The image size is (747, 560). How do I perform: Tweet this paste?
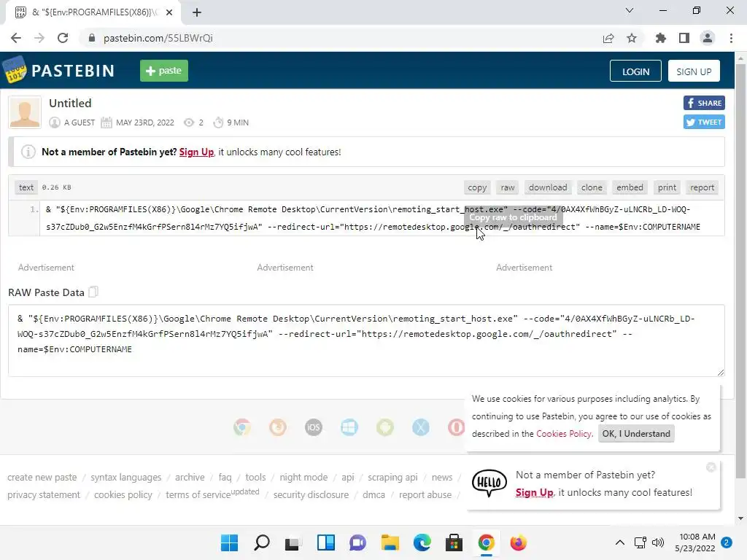click(x=704, y=122)
